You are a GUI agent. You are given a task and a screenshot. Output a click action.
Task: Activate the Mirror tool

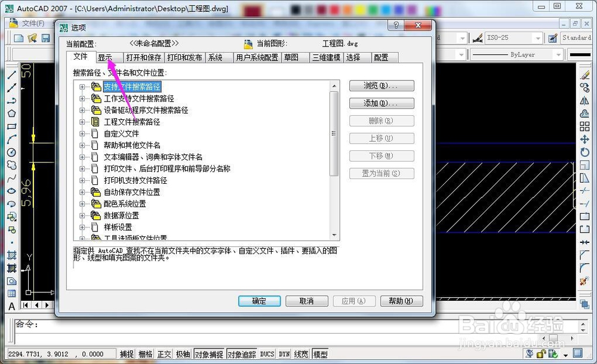(x=585, y=101)
